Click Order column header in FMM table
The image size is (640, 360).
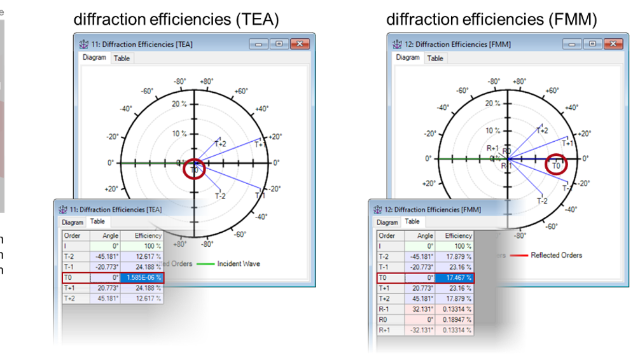pyautogui.click(x=391, y=236)
